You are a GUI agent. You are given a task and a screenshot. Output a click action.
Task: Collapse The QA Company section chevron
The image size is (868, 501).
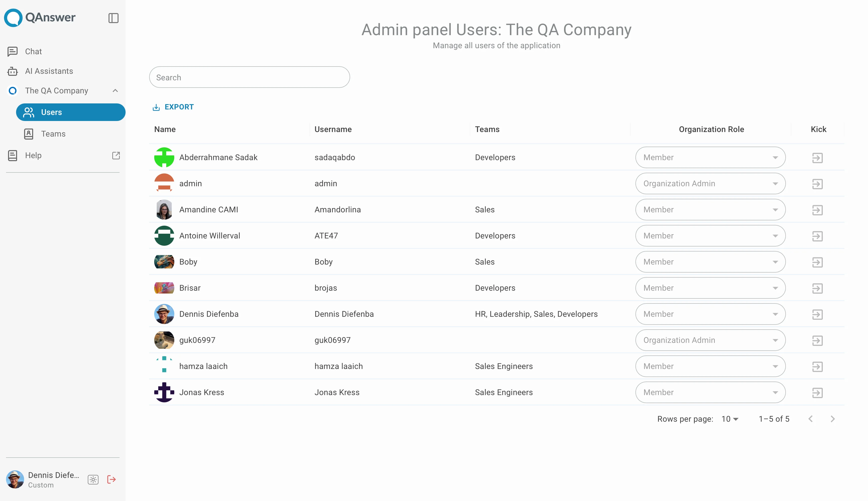pos(115,91)
